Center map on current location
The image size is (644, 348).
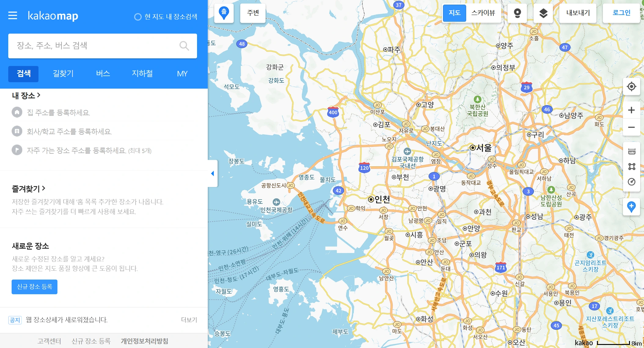631,86
